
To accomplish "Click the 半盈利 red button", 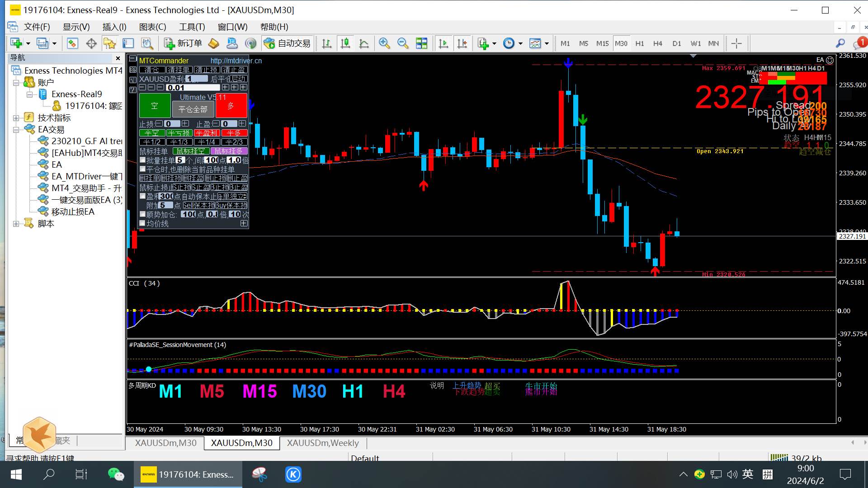I will click(207, 133).
